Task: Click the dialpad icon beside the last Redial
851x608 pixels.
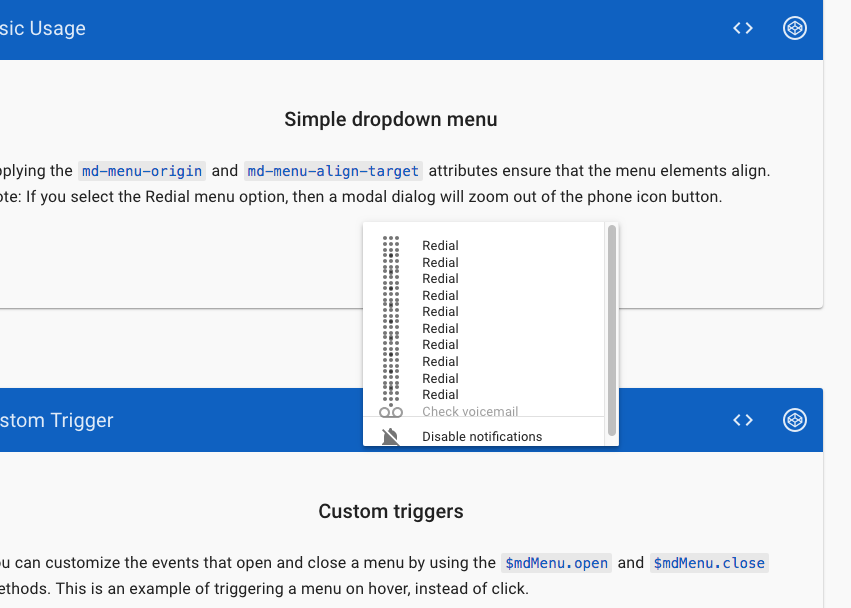Action: tap(393, 394)
